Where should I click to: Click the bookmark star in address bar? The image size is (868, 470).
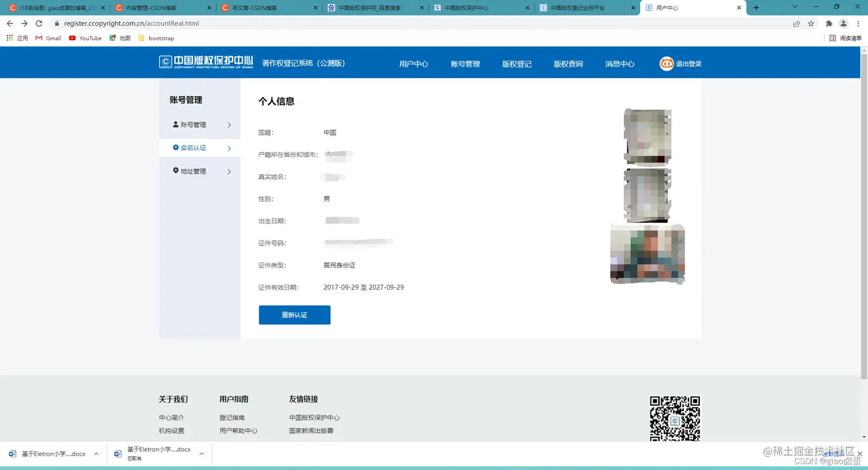[x=811, y=24]
